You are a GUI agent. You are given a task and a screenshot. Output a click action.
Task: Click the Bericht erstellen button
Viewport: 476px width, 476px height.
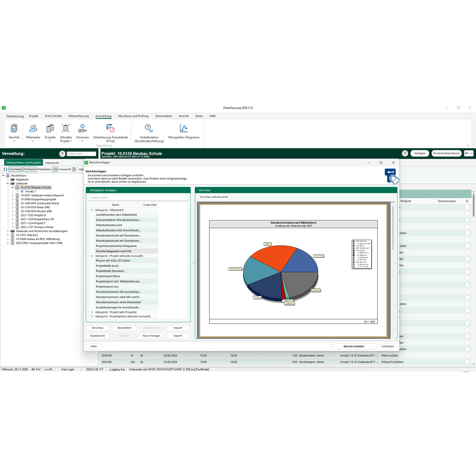pos(354,347)
